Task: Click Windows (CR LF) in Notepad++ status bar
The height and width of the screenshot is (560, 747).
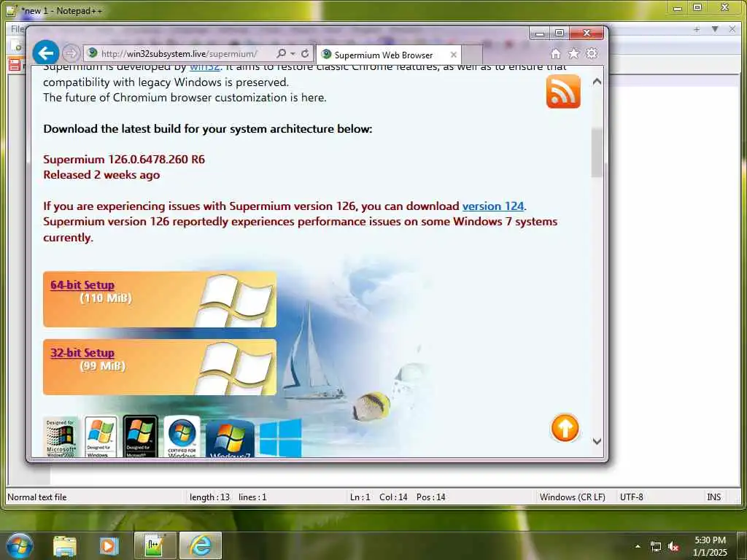Action: (x=572, y=497)
